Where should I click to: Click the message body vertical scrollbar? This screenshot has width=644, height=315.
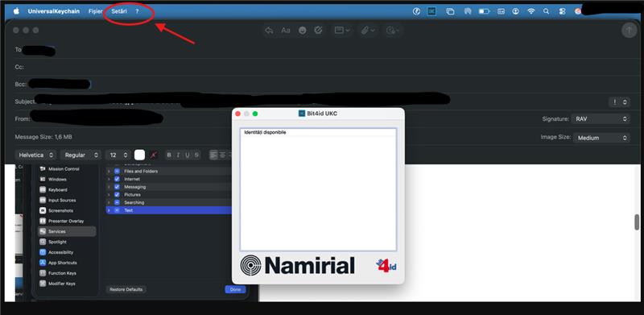(637, 222)
